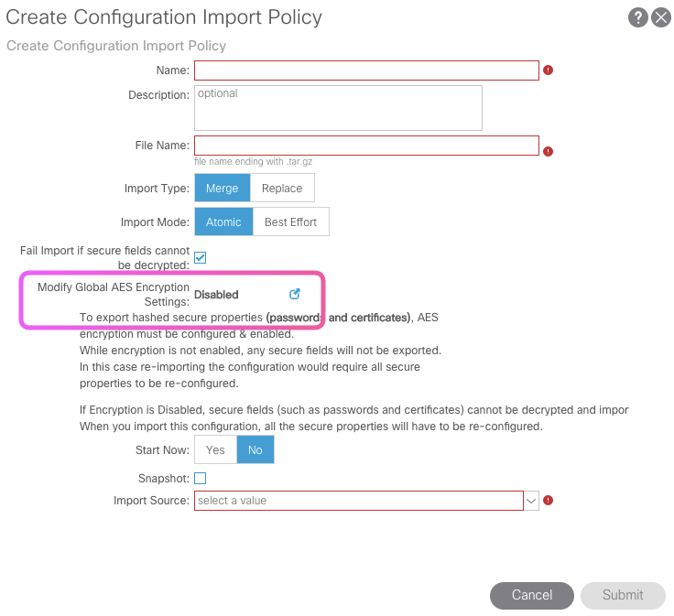Click the error indicator beside Import Source

(x=549, y=501)
